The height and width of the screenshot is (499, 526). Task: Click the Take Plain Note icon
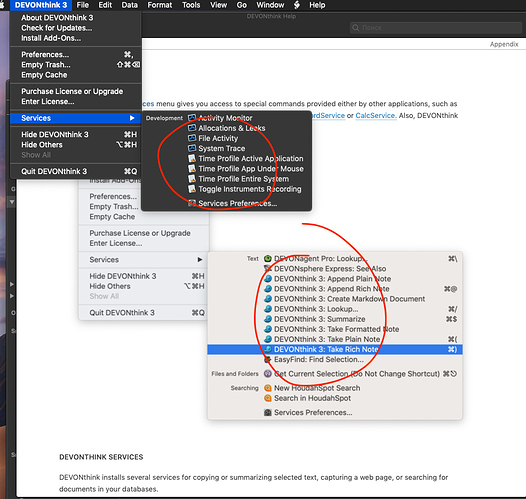pyautogui.click(x=267, y=339)
